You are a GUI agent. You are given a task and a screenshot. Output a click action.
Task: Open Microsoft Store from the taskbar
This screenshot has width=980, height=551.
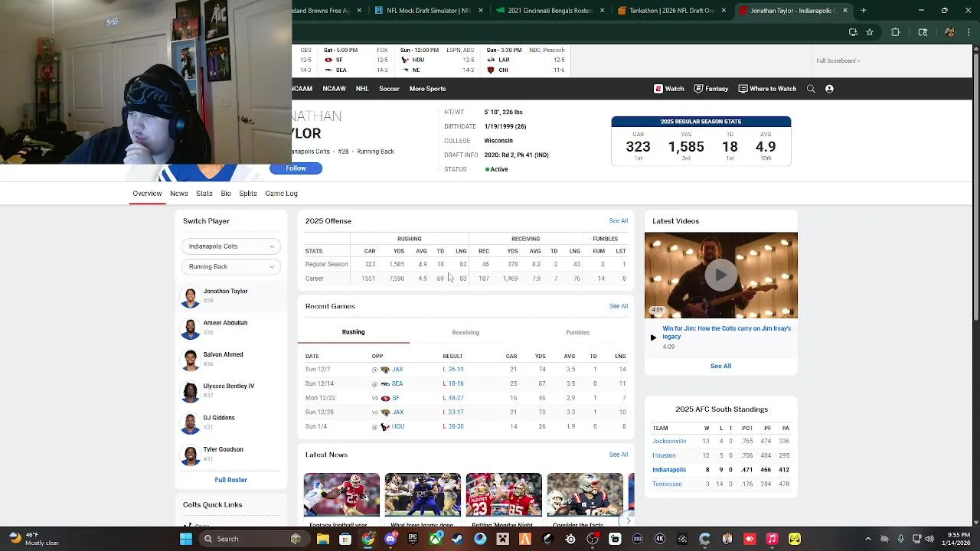pyautogui.click(x=345, y=539)
